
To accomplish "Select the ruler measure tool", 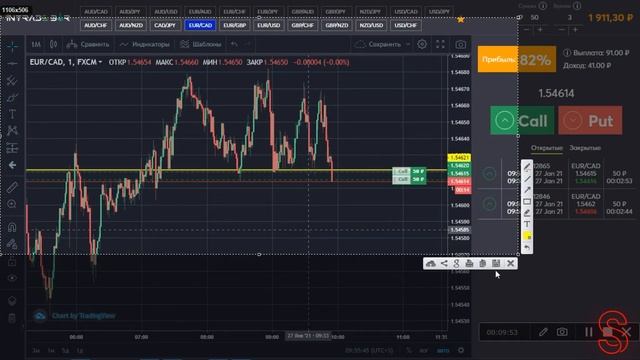I will (12, 187).
